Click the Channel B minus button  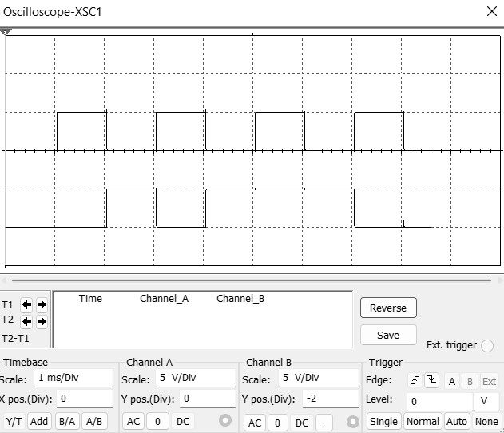tap(323, 423)
